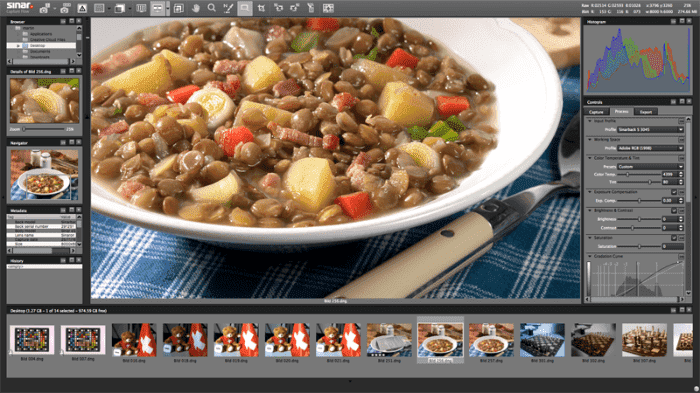
Task: Toggle the Saturation enable checkbox
Action: pyautogui.click(x=674, y=238)
